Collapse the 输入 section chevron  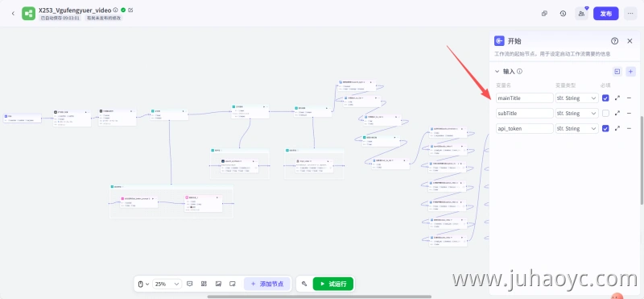[497, 72]
